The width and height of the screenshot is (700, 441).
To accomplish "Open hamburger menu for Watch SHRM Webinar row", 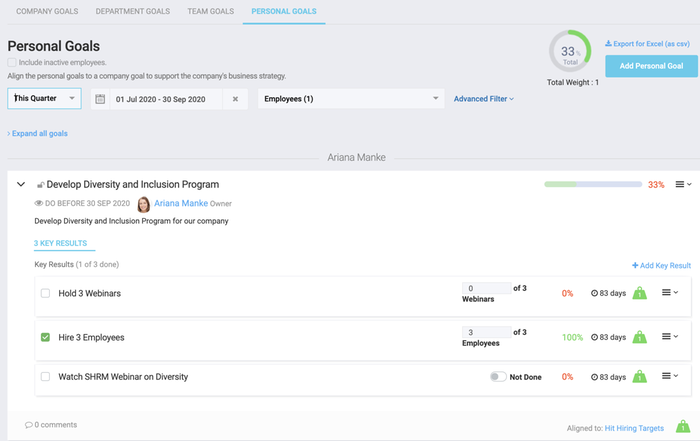I will [x=669, y=376].
